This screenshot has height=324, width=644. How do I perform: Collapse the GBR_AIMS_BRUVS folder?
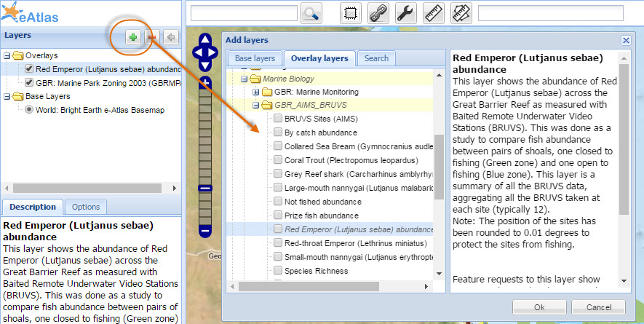[x=256, y=106]
